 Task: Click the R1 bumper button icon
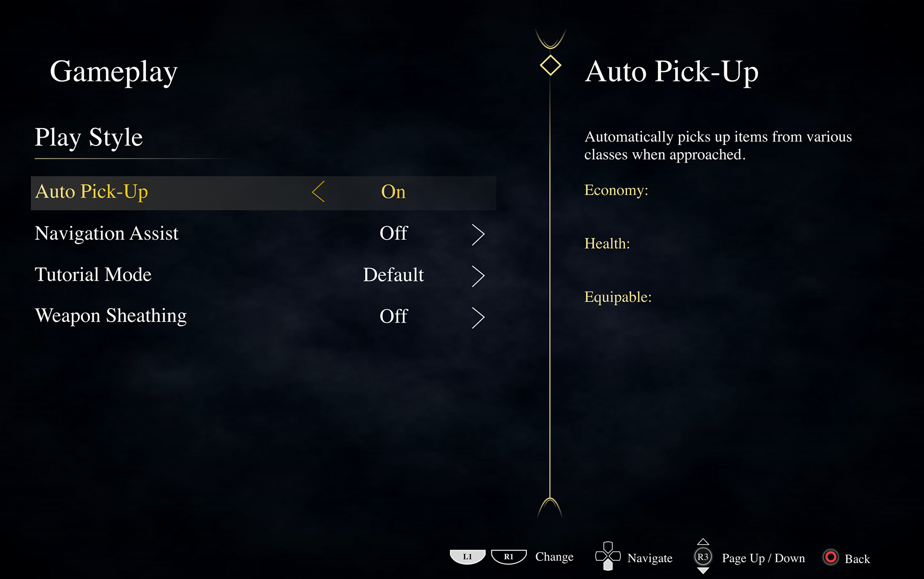pyautogui.click(x=509, y=557)
